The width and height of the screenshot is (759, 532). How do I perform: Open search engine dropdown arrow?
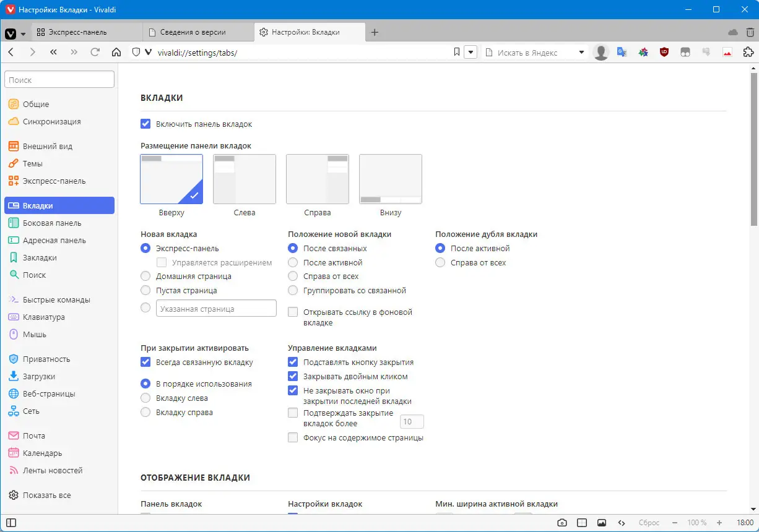point(581,53)
